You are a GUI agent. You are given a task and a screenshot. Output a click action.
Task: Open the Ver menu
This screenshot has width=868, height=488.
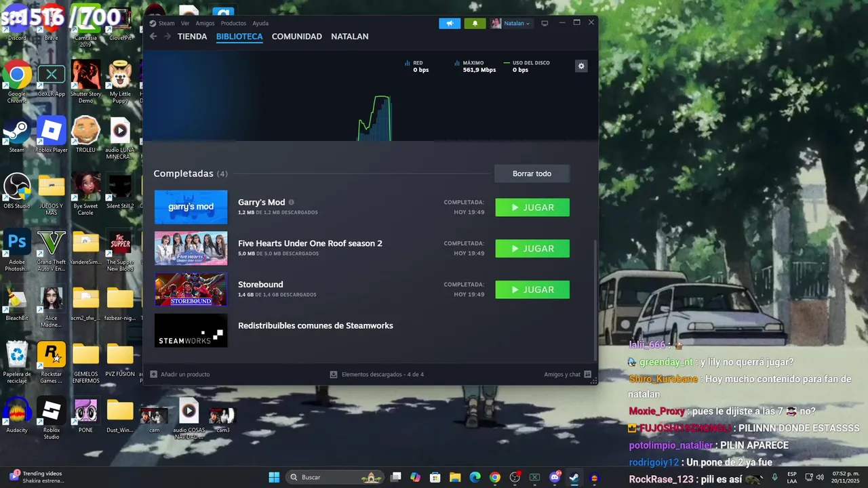[x=185, y=23]
